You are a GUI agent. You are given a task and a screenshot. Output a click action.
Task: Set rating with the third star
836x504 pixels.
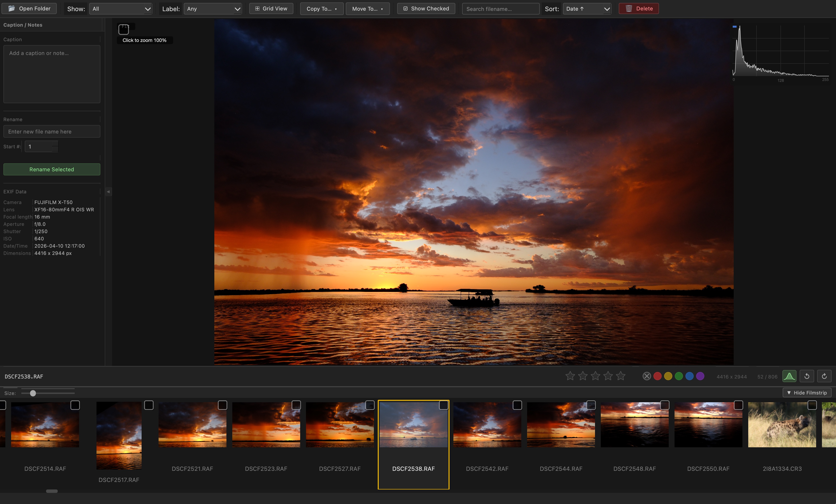[x=595, y=376]
